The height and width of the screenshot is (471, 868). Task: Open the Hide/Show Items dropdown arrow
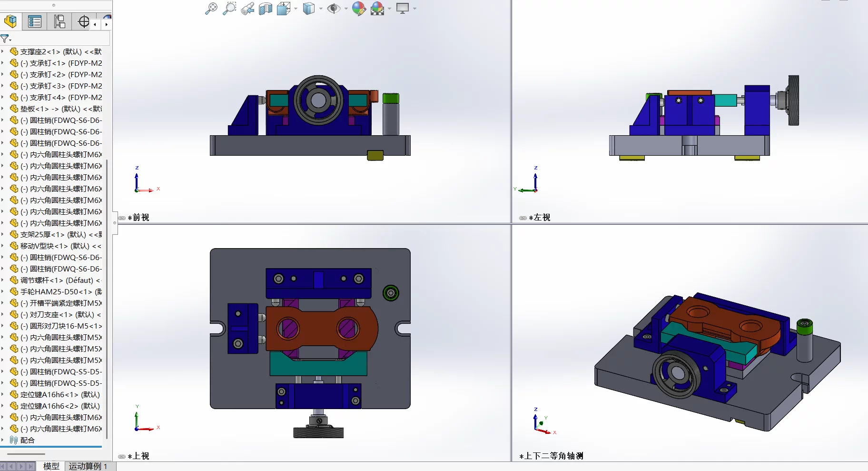pyautogui.click(x=346, y=9)
